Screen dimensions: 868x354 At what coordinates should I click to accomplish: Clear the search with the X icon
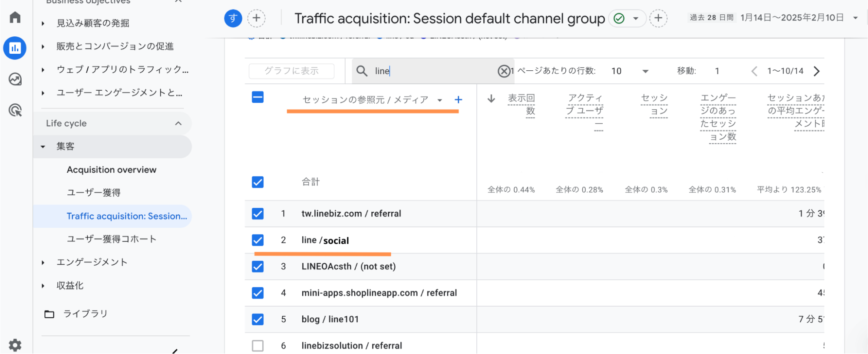coord(504,71)
